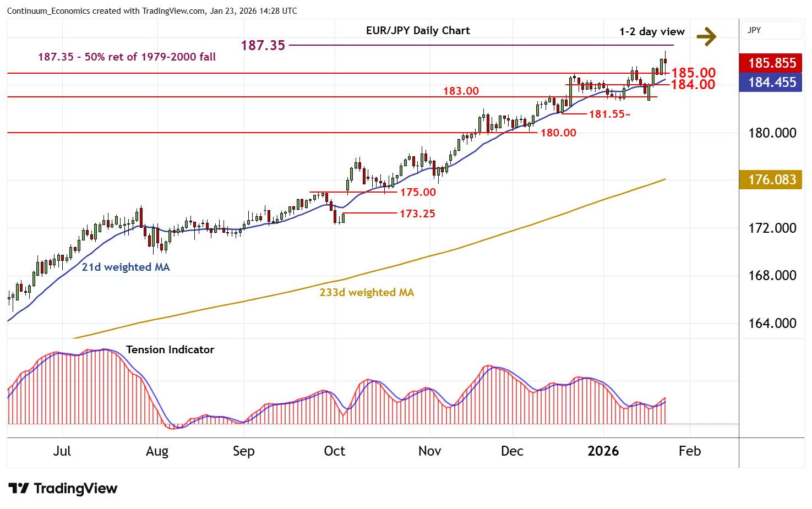
Task: Click the EUR/JPY Daily Chart title
Action: point(417,31)
